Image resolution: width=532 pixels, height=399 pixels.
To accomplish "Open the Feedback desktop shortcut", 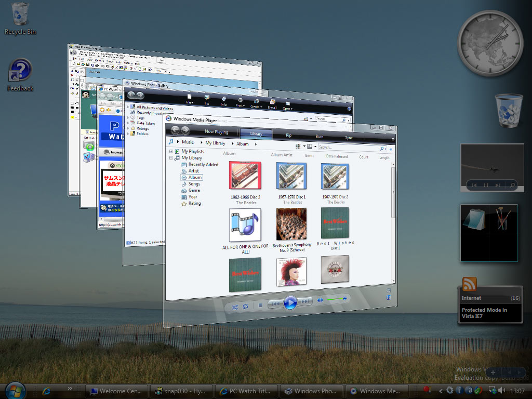I will click(x=20, y=75).
